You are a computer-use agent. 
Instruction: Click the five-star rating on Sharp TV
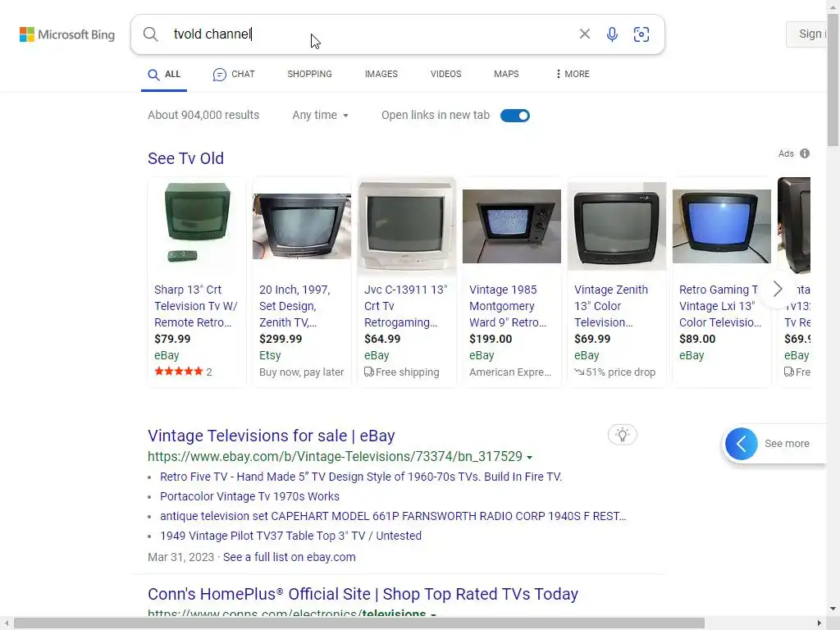[178, 372]
